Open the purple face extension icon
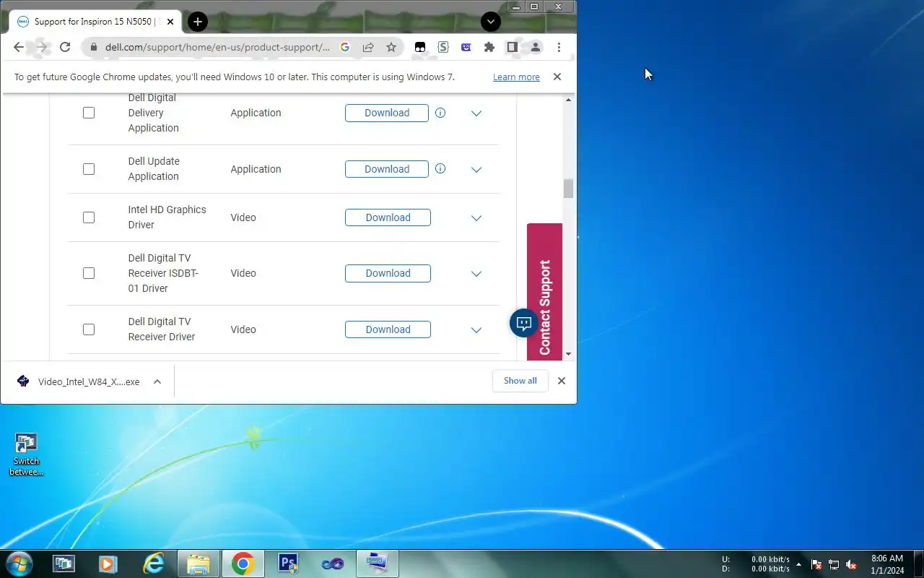Screen dimensions: 924x578 click(466, 47)
